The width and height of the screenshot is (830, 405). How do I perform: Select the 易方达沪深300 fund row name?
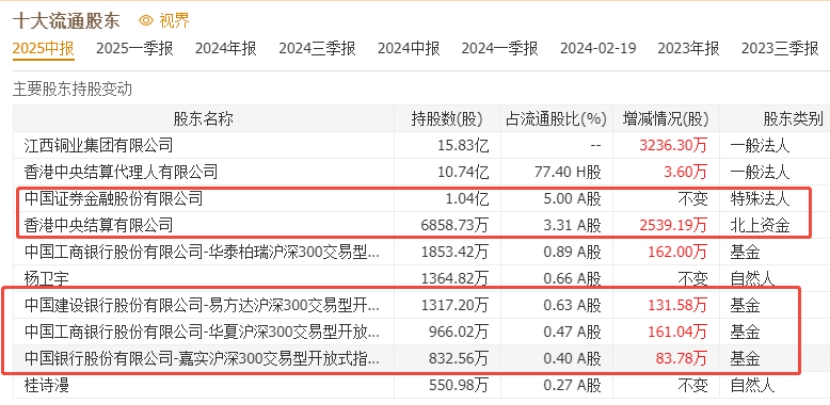coord(202,305)
